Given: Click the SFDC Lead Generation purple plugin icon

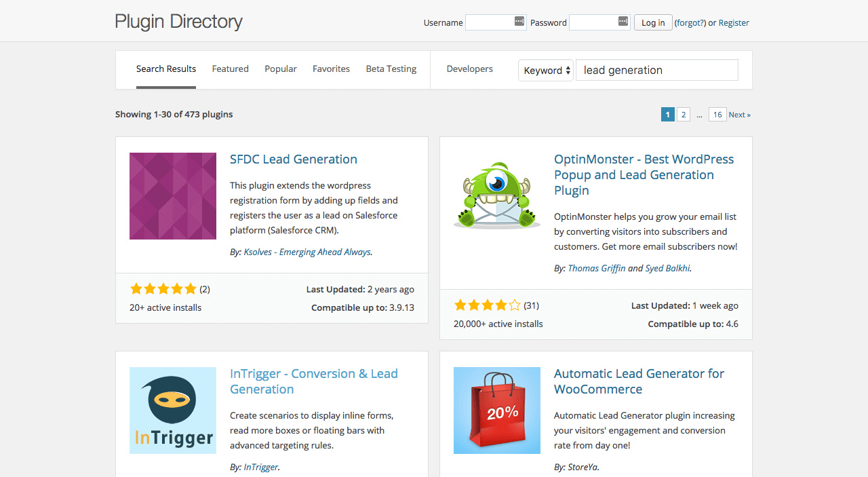Looking at the screenshot, I should [173, 196].
